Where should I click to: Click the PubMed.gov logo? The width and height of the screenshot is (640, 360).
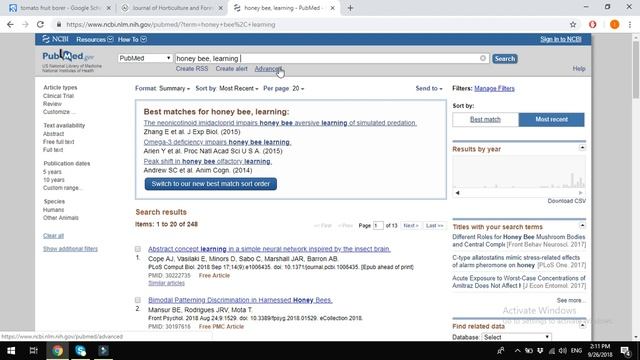click(68, 56)
